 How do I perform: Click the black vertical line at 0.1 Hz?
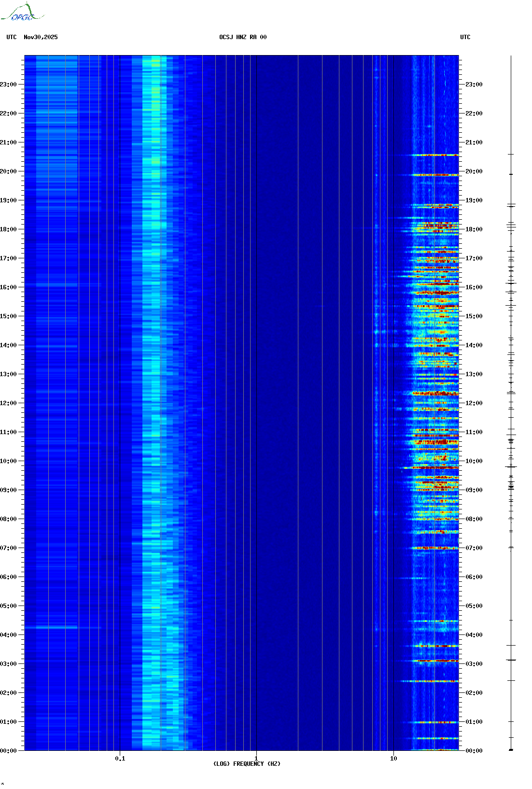click(120, 386)
